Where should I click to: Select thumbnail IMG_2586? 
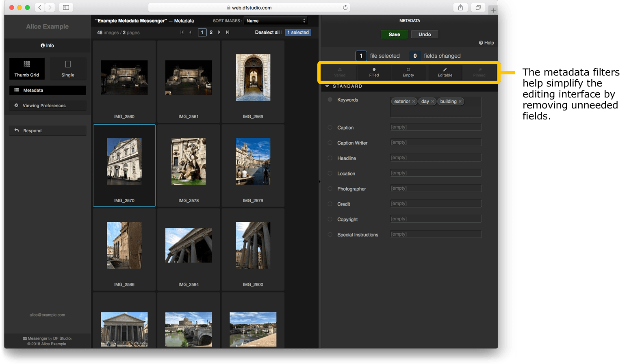click(124, 249)
